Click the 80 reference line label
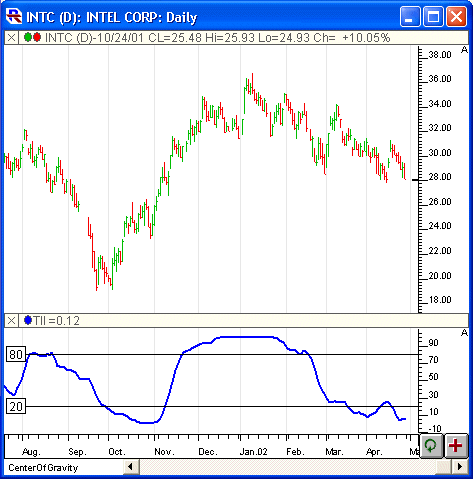This screenshot has width=473, height=479. click(x=16, y=354)
